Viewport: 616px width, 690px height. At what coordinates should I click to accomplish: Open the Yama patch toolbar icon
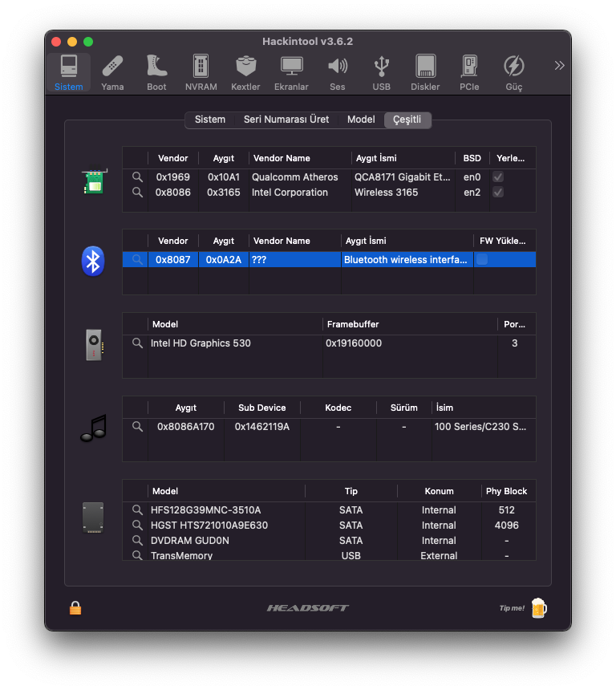[112, 72]
